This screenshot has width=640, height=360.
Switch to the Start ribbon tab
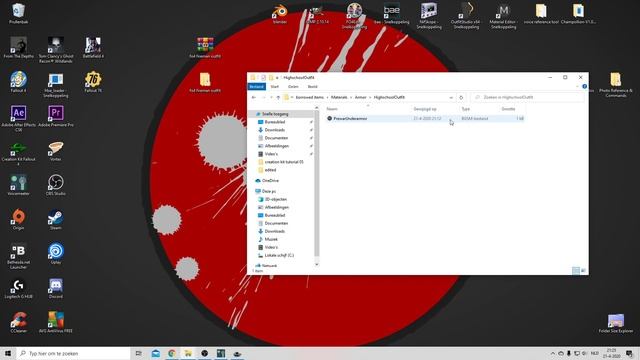click(x=274, y=87)
